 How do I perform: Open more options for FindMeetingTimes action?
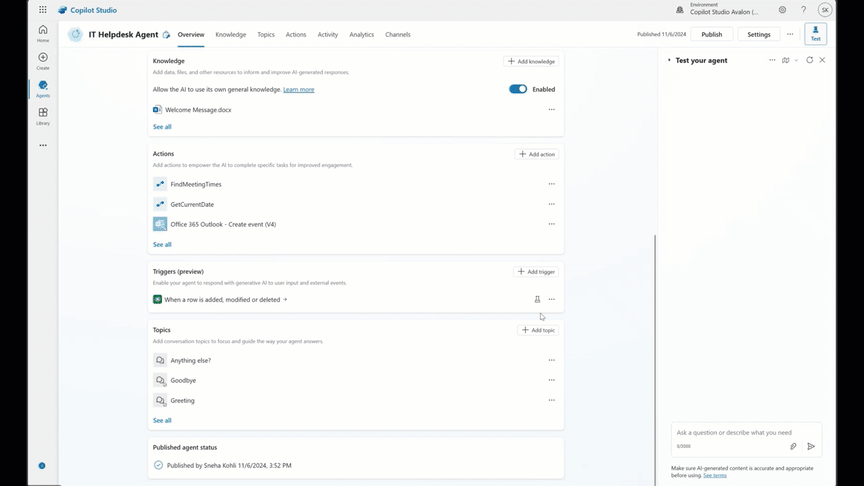551,184
